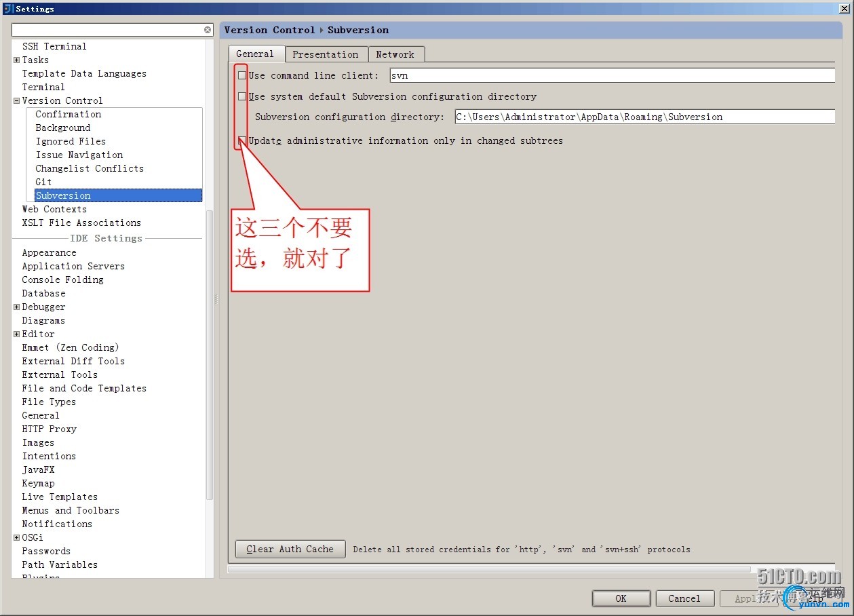Select Subversion in the settings tree
The image size is (854, 616).
118,195
